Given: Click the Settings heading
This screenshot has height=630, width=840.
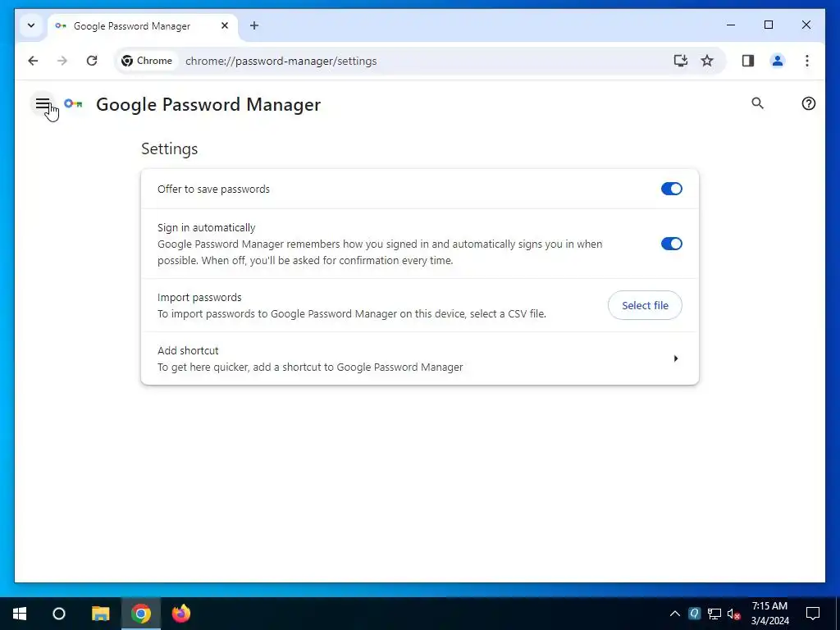Looking at the screenshot, I should pos(169,149).
